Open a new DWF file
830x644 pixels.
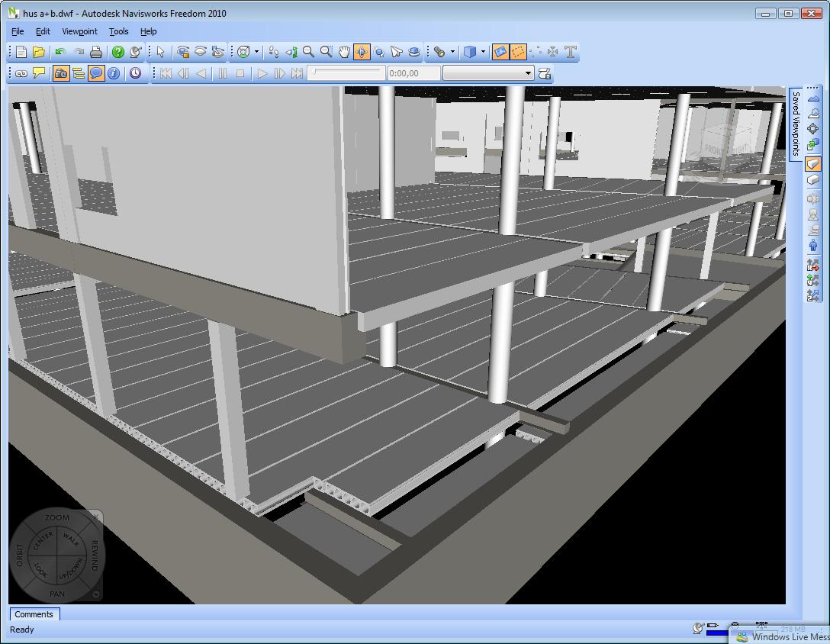click(40, 52)
